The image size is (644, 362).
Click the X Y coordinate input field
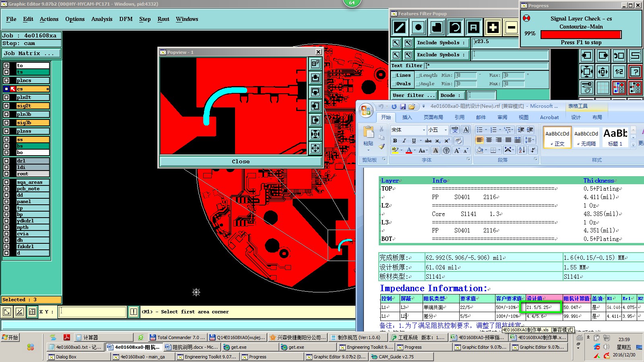tap(92, 312)
